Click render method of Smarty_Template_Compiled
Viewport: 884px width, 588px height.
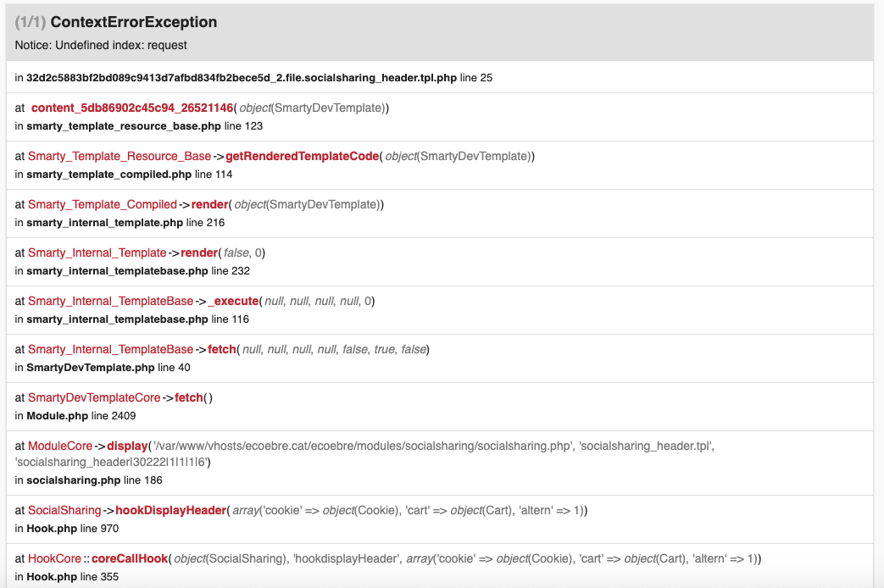click(209, 204)
